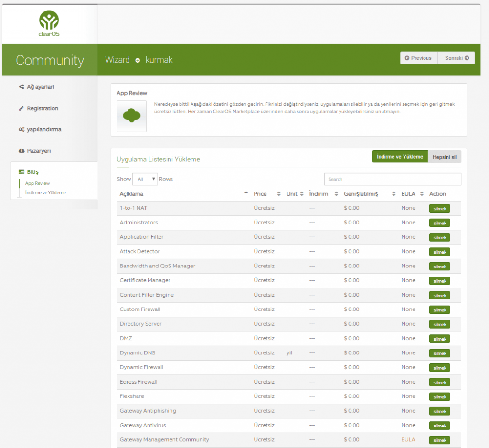Expand the Bitiş sidebar section

(32, 171)
